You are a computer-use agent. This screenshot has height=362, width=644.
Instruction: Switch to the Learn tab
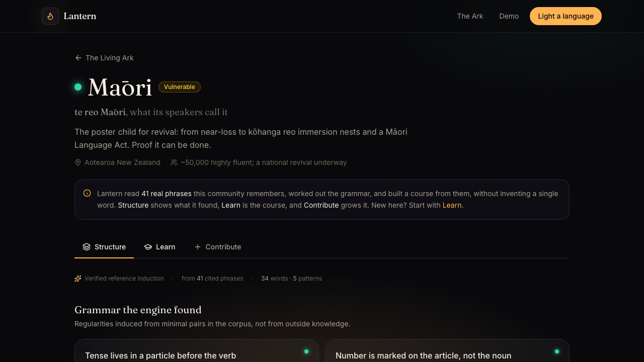tap(160, 247)
